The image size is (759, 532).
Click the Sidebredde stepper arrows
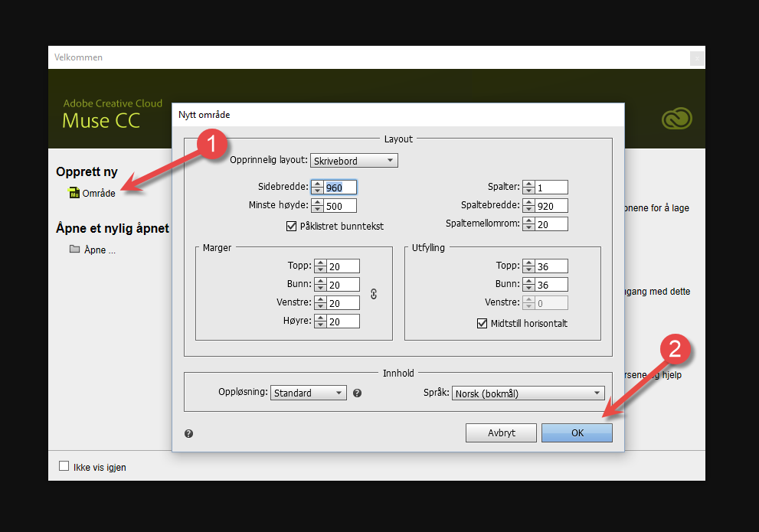318,188
